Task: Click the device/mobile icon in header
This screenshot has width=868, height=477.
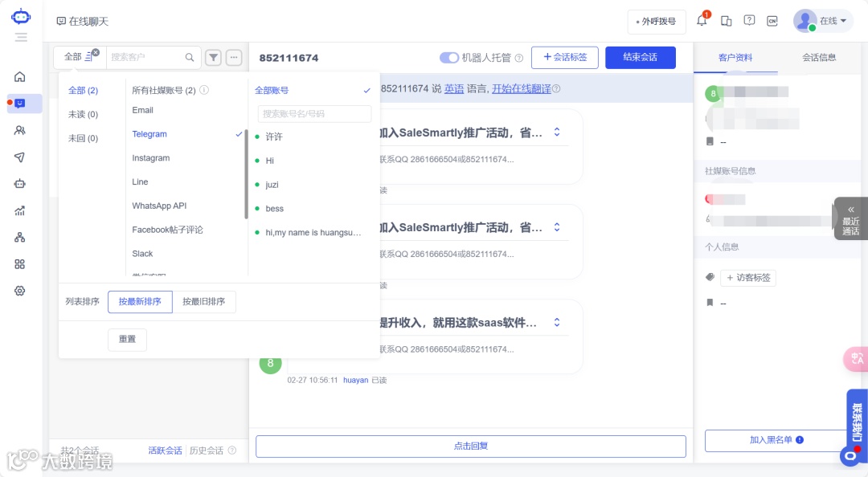Action: [726, 21]
